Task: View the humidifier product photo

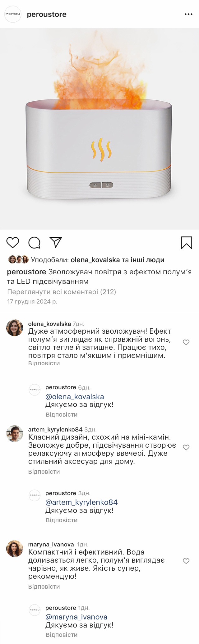Action: [99, 129]
